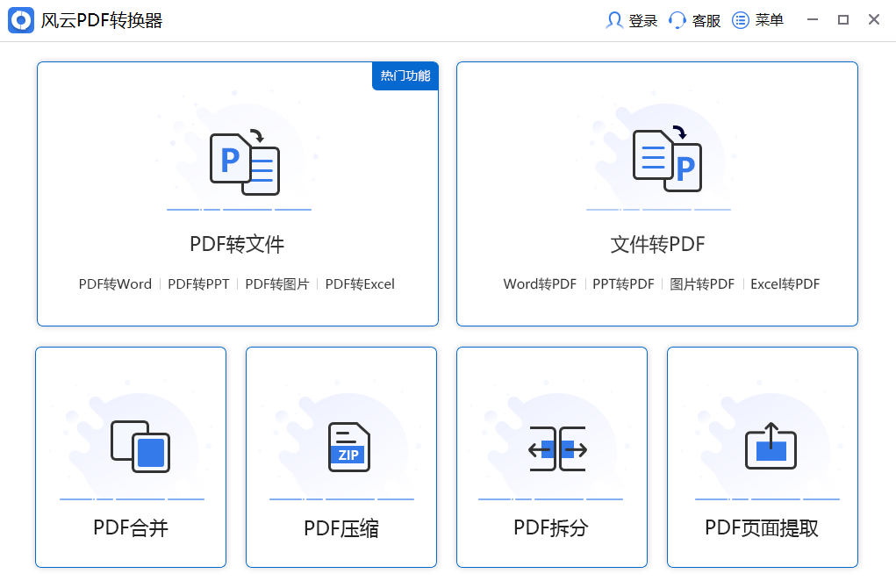
Task: Click the PDF压缩 ZIP icon
Action: [349, 447]
